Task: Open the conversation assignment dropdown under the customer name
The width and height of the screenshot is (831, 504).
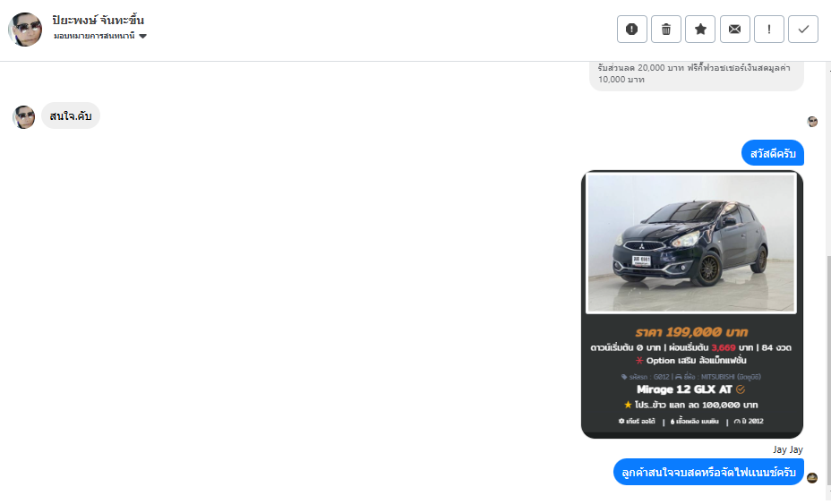Action: coord(100,36)
